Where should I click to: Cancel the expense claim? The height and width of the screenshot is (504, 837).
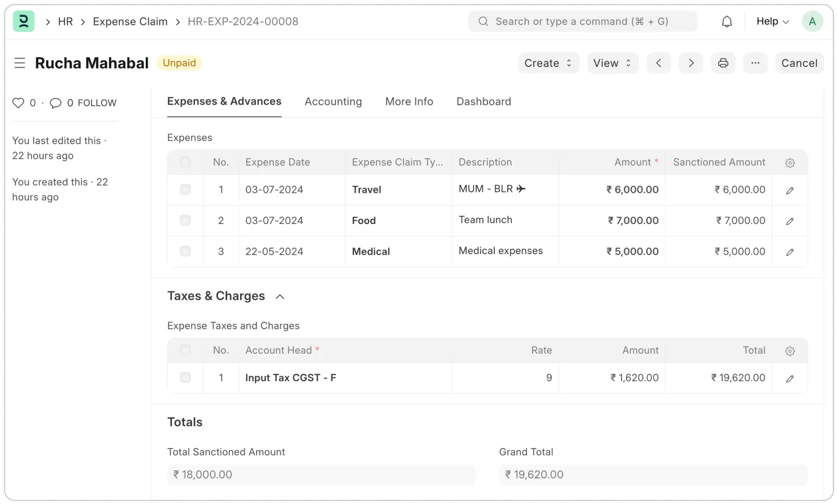click(x=799, y=63)
